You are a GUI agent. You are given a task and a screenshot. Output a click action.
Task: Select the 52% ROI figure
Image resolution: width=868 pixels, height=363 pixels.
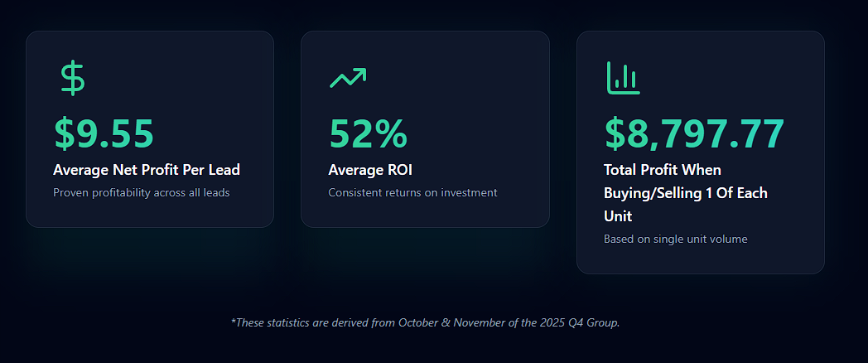click(x=368, y=134)
